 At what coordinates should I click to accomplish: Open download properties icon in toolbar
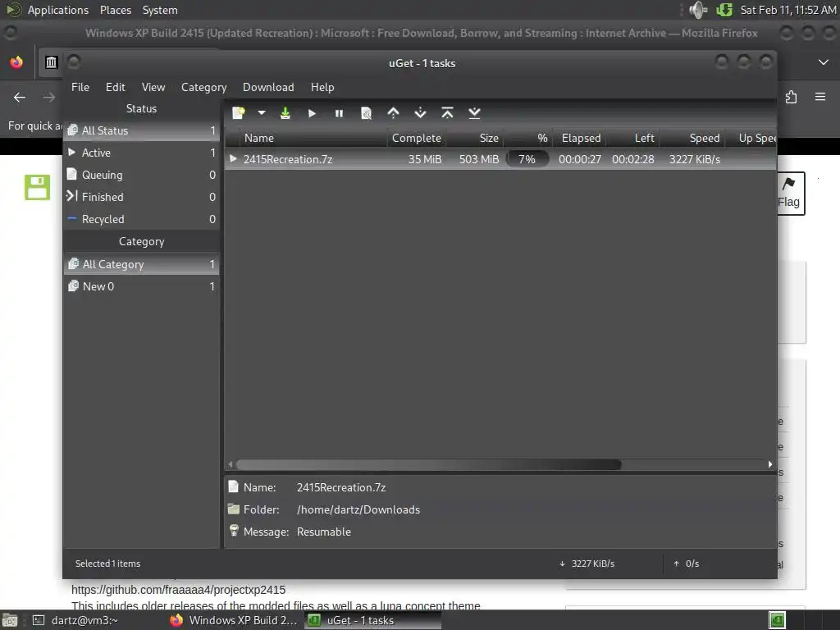click(x=366, y=113)
